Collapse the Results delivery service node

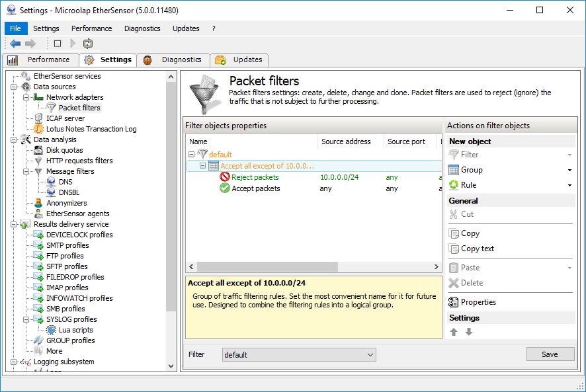pos(13,224)
